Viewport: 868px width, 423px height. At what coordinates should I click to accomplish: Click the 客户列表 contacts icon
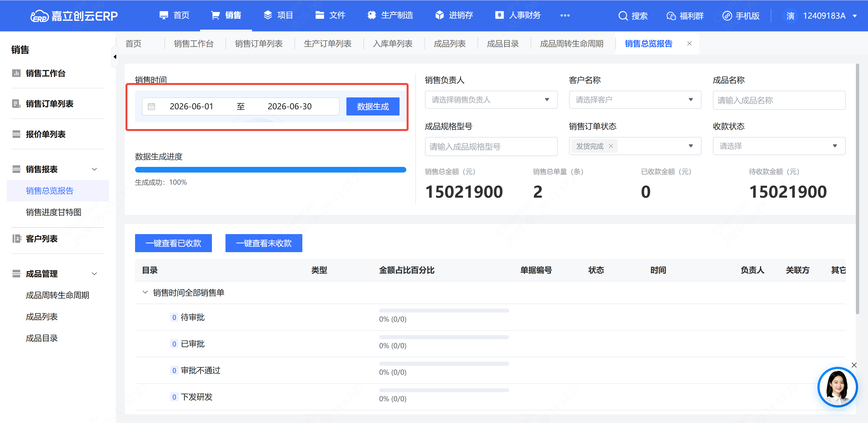coord(16,238)
